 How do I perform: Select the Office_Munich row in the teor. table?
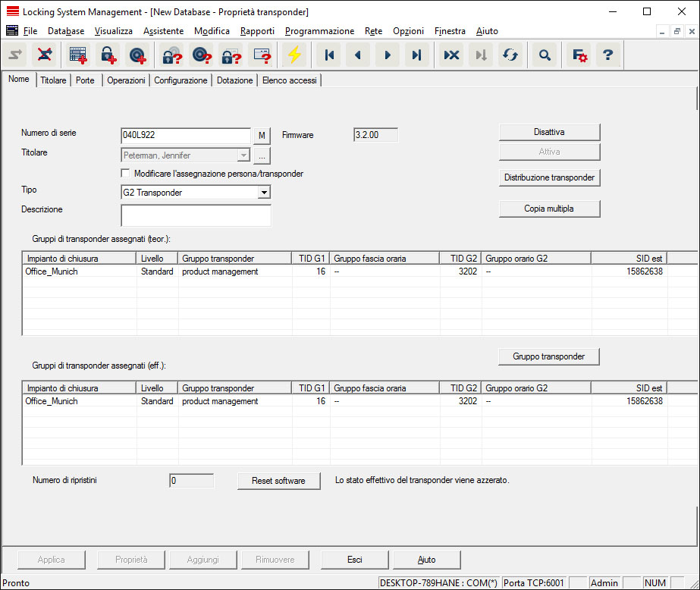[x=52, y=271]
